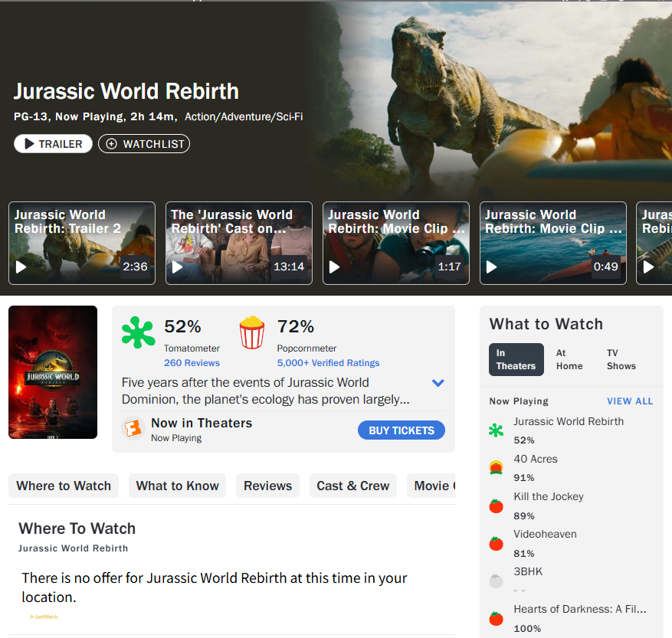Image resolution: width=672 pixels, height=638 pixels.
Task: Click the 2:36 duration on Trailer 2 card
Action: (135, 267)
